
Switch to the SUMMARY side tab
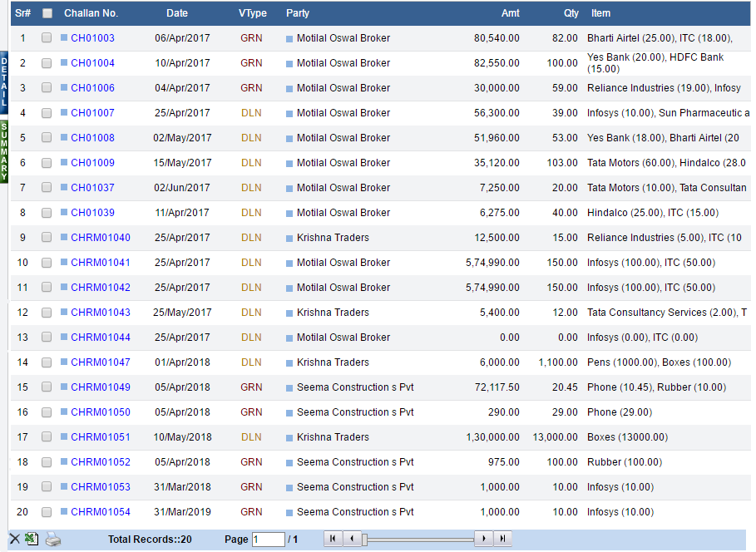[4, 151]
